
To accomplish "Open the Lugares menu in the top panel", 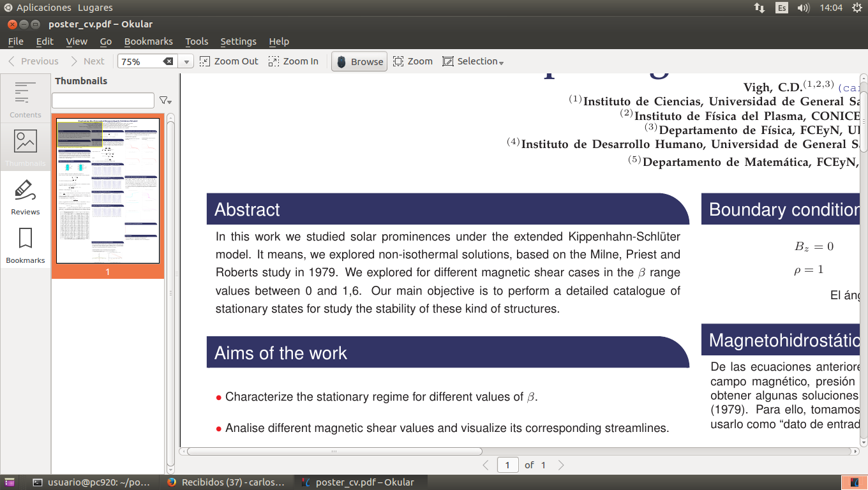I will [x=95, y=8].
